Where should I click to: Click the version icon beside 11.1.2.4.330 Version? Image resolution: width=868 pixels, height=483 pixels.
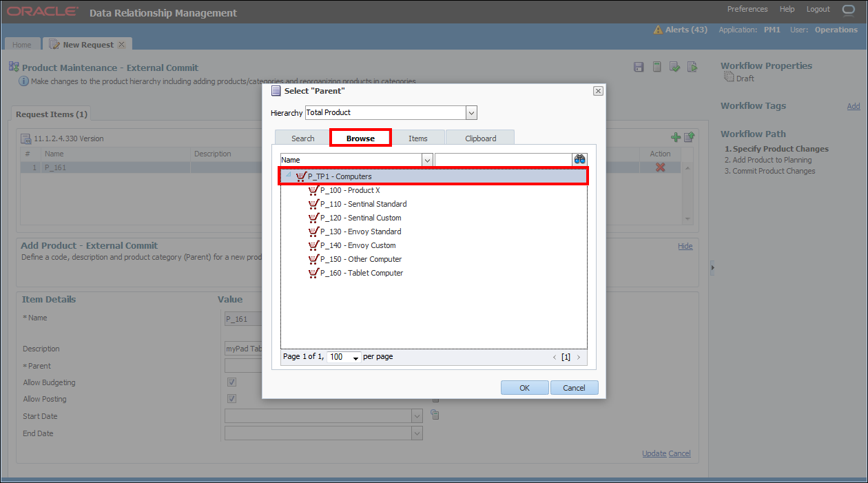(26, 138)
